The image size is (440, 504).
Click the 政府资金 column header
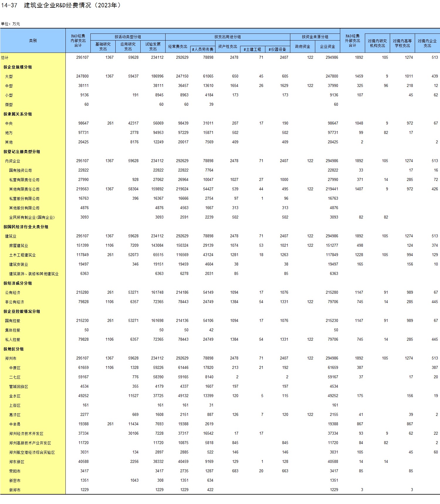pos(303,46)
